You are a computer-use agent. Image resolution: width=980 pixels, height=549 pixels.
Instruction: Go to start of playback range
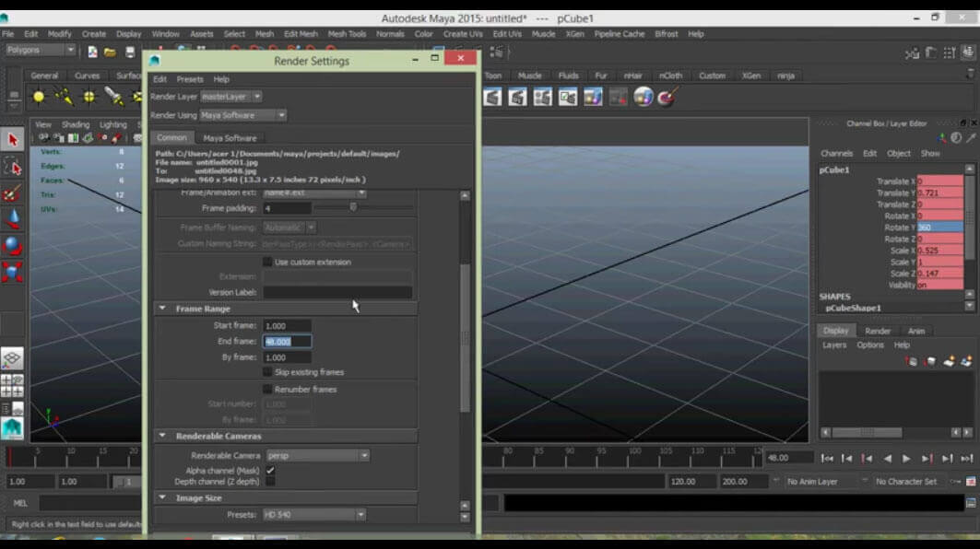pos(827,459)
